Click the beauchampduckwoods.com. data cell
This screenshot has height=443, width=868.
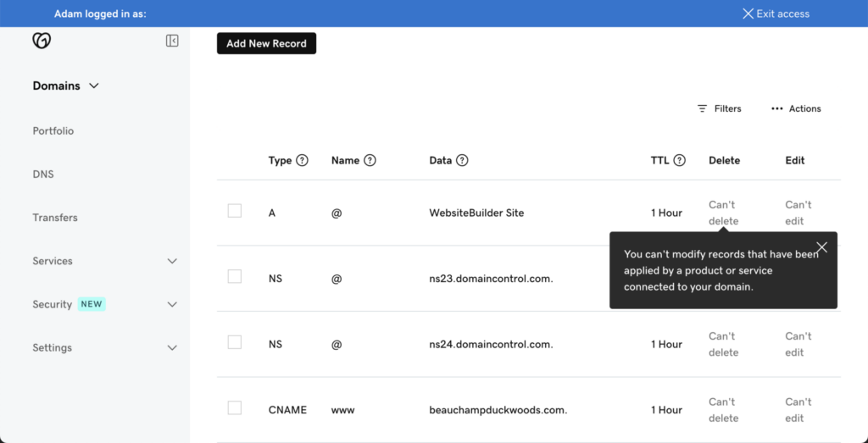[498, 410]
